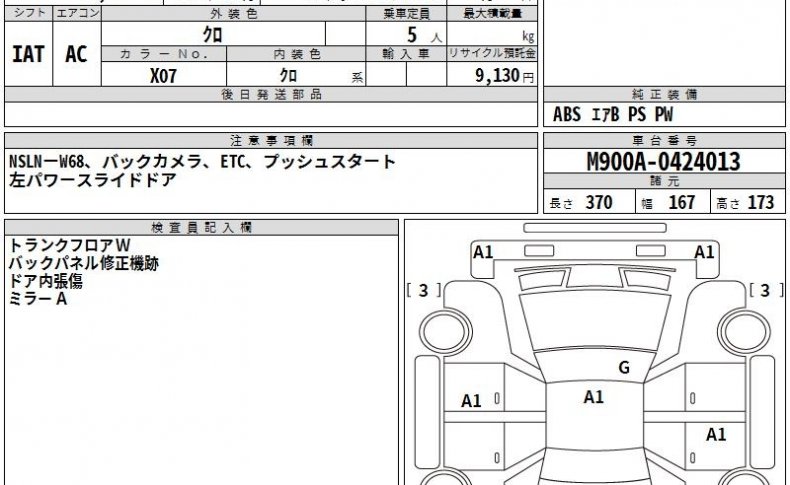Select ABS in the equipment list
The height and width of the screenshot is (485, 790).
pyautogui.click(x=567, y=114)
